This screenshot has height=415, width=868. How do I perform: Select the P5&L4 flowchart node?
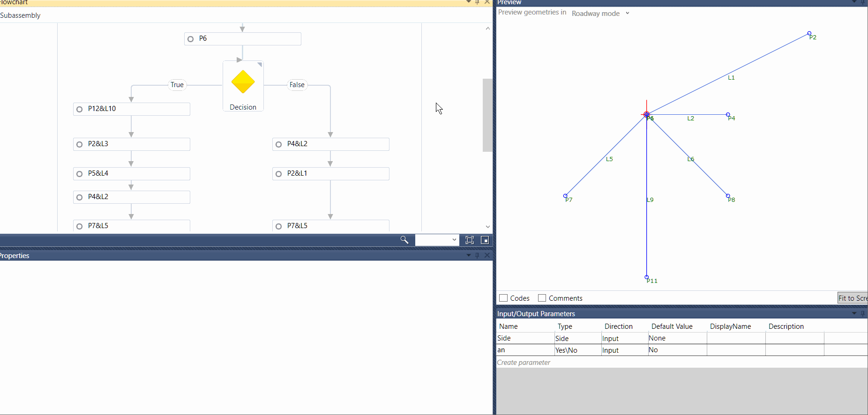[x=132, y=174]
